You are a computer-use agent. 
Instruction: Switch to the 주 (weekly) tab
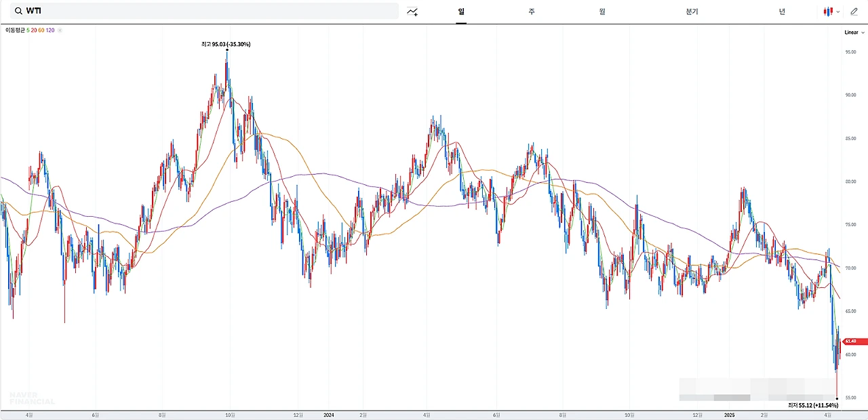click(x=532, y=12)
